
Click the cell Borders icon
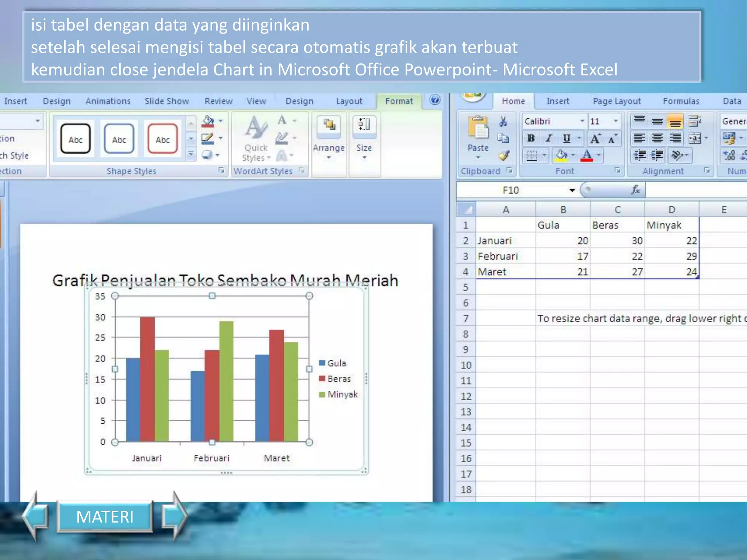(x=532, y=156)
